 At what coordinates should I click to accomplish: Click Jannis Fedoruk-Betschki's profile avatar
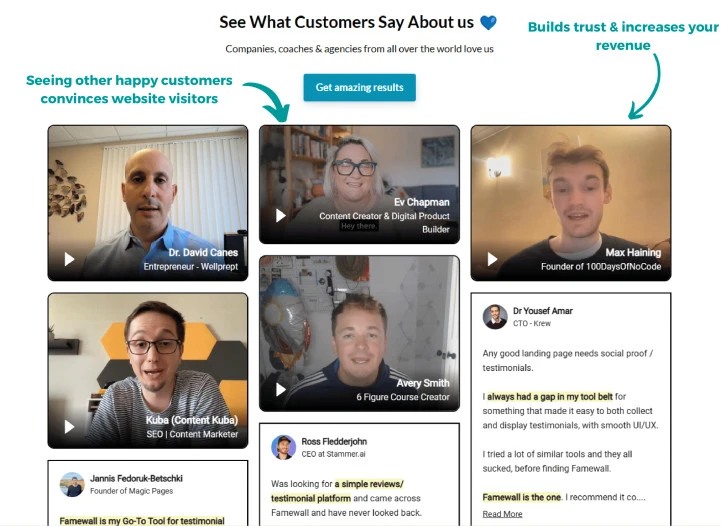pyautogui.click(x=72, y=484)
